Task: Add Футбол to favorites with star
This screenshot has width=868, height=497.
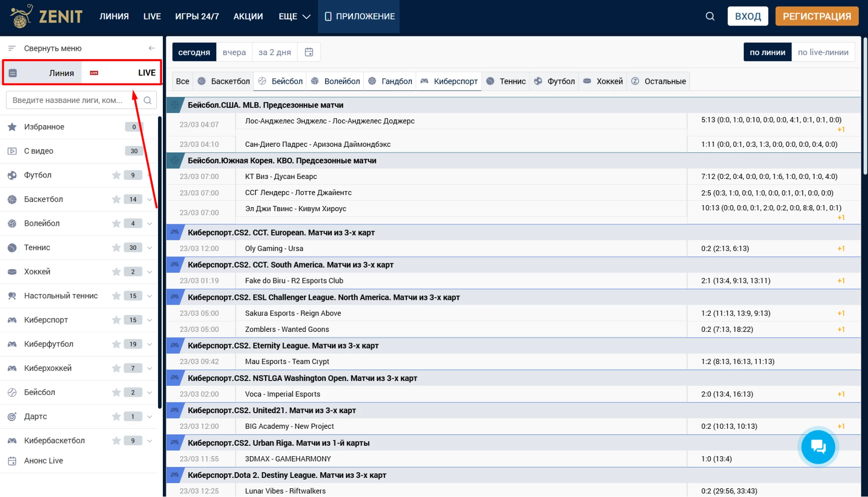Action: pos(116,175)
